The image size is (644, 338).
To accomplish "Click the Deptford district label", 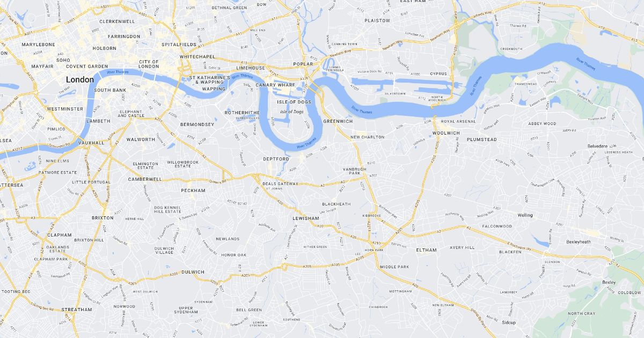I will (276, 159).
